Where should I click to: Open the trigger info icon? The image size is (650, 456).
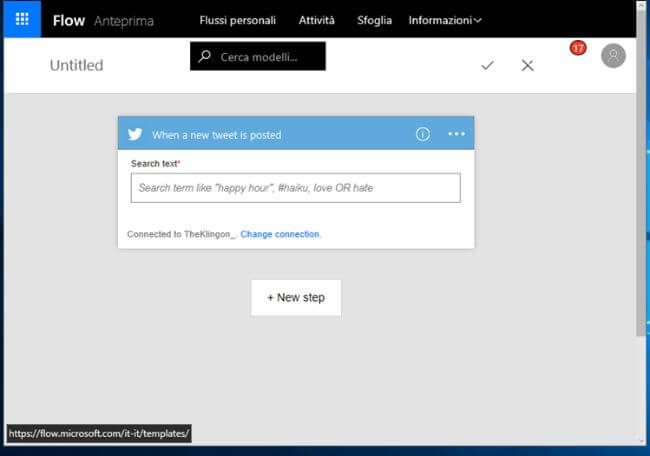[x=422, y=134]
